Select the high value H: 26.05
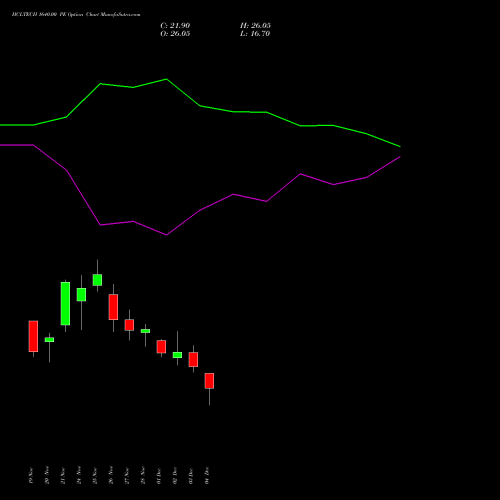This screenshot has width=500, height=500. click(x=255, y=26)
